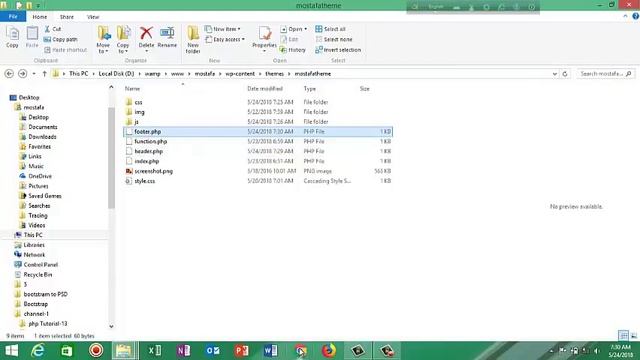Sort by the Name column header
Viewport: 640px width, 360px height.
click(x=132, y=89)
